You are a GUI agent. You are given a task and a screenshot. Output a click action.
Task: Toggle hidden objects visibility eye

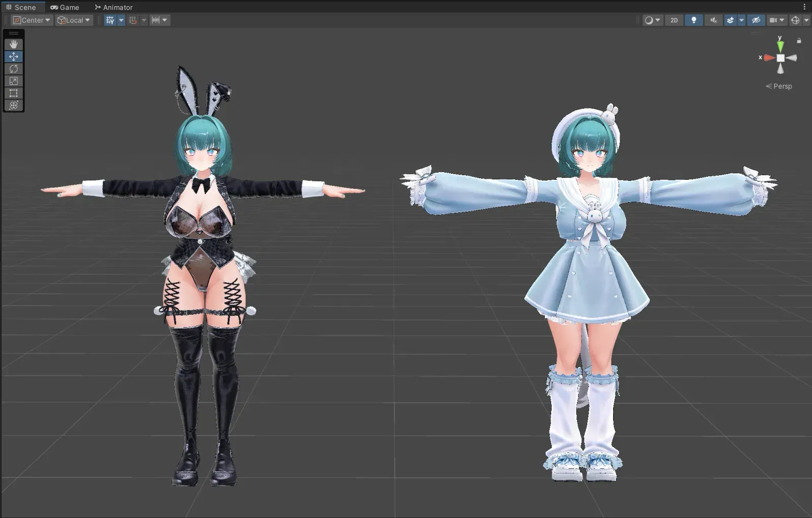point(756,20)
